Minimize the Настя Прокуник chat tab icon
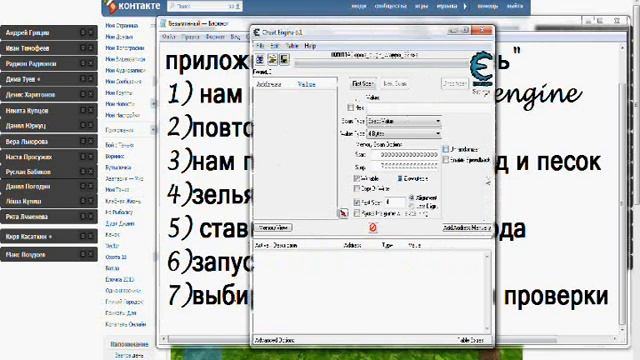The image size is (640, 360). coord(82,157)
